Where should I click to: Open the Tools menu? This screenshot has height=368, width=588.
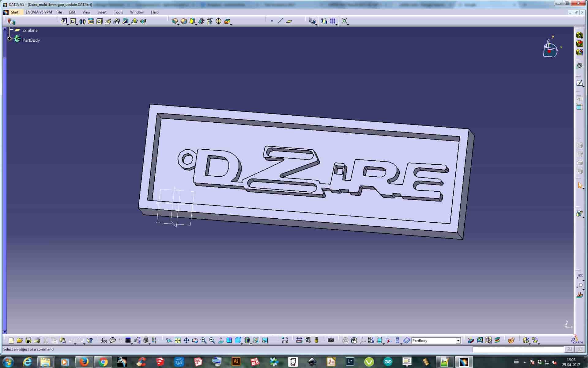pyautogui.click(x=118, y=12)
